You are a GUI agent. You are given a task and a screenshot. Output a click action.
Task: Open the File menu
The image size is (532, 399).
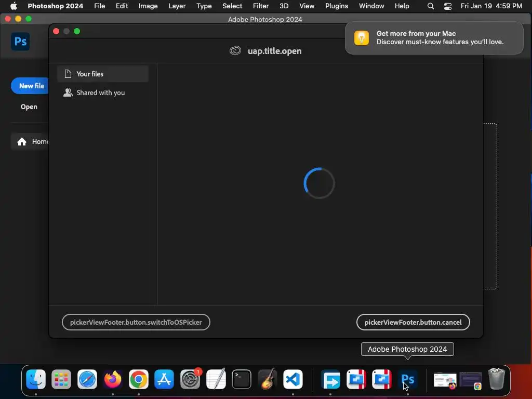click(99, 6)
